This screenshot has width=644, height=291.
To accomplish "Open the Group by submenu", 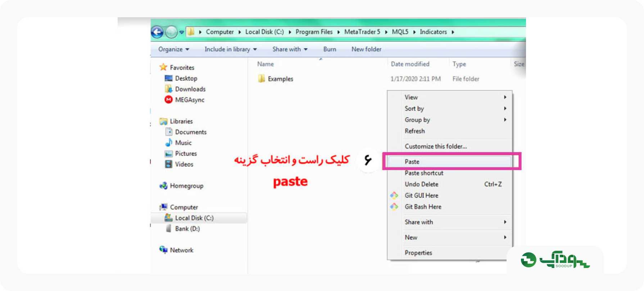I will point(449,120).
